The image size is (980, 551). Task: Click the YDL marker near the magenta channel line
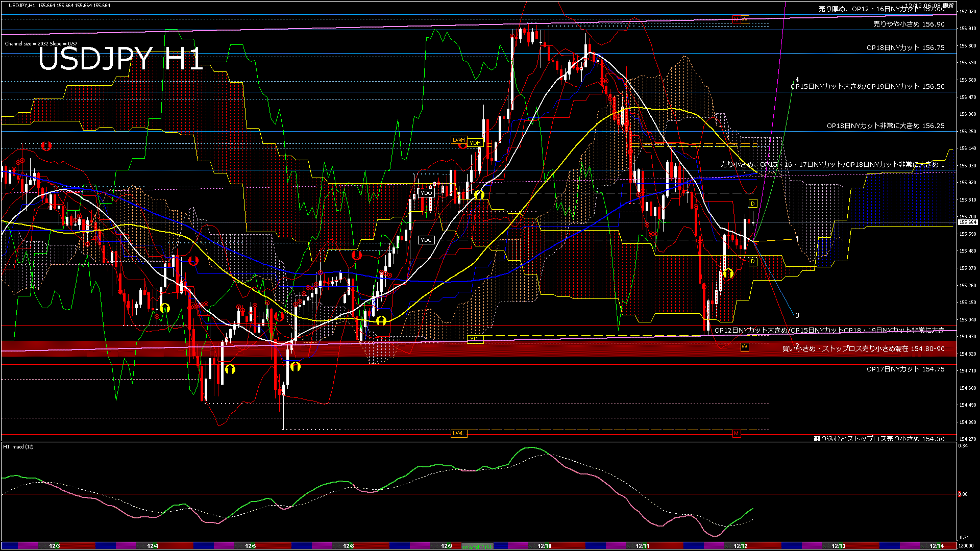(x=475, y=339)
